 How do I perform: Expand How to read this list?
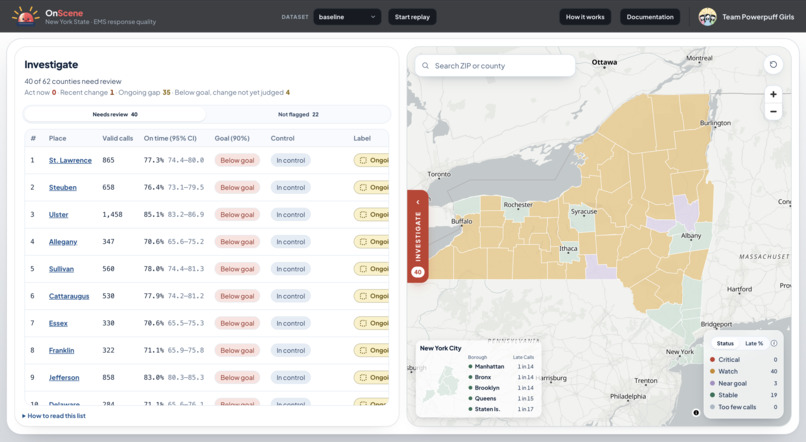pos(54,416)
